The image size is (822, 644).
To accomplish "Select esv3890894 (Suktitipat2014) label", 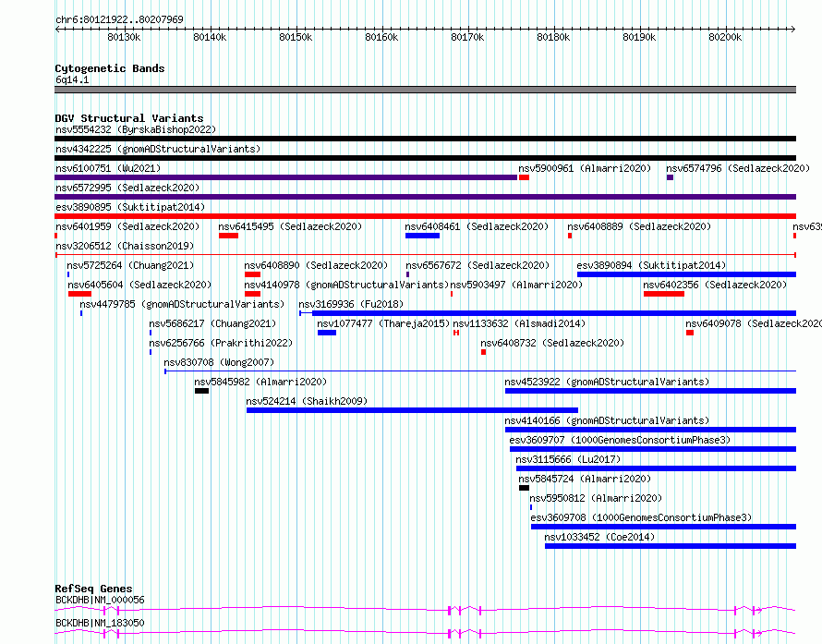I will click(x=651, y=265).
